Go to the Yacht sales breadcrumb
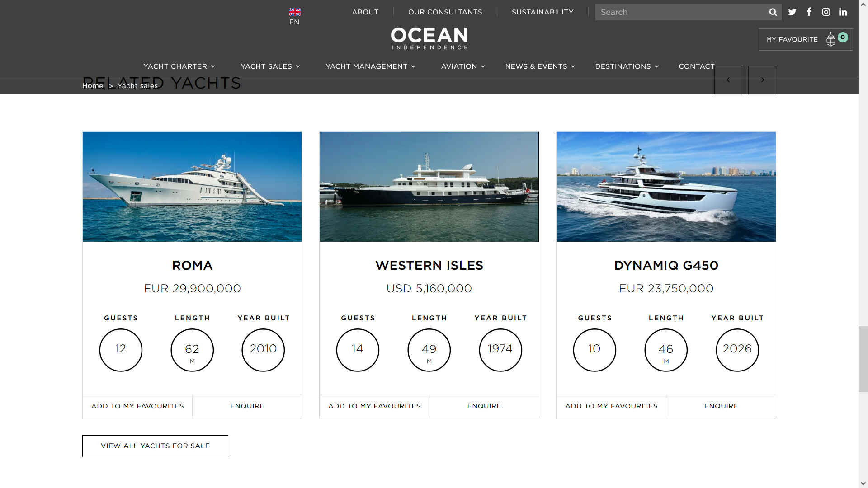This screenshot has height=488, width=868. tap(137, 86)
